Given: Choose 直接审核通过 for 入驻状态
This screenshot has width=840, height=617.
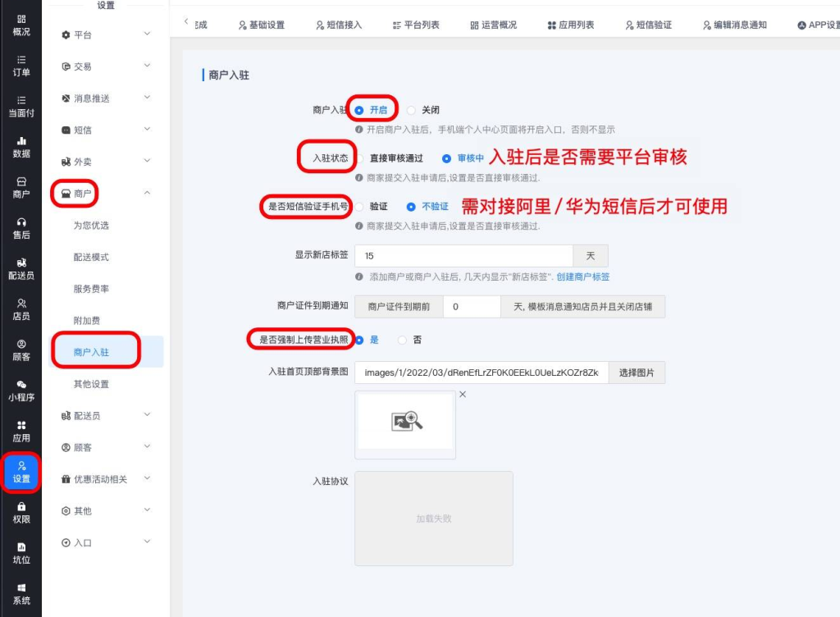Looking at the screenshot, I should coord(359,159).
